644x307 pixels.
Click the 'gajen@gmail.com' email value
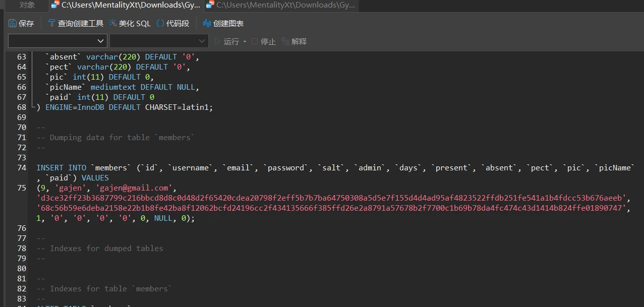pos(134,188)
